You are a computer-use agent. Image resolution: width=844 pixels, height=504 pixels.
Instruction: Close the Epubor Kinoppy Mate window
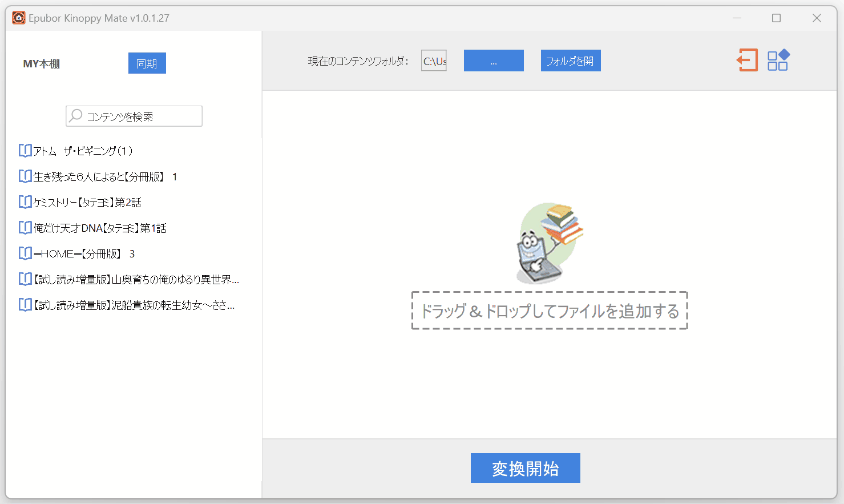[817, 18]
